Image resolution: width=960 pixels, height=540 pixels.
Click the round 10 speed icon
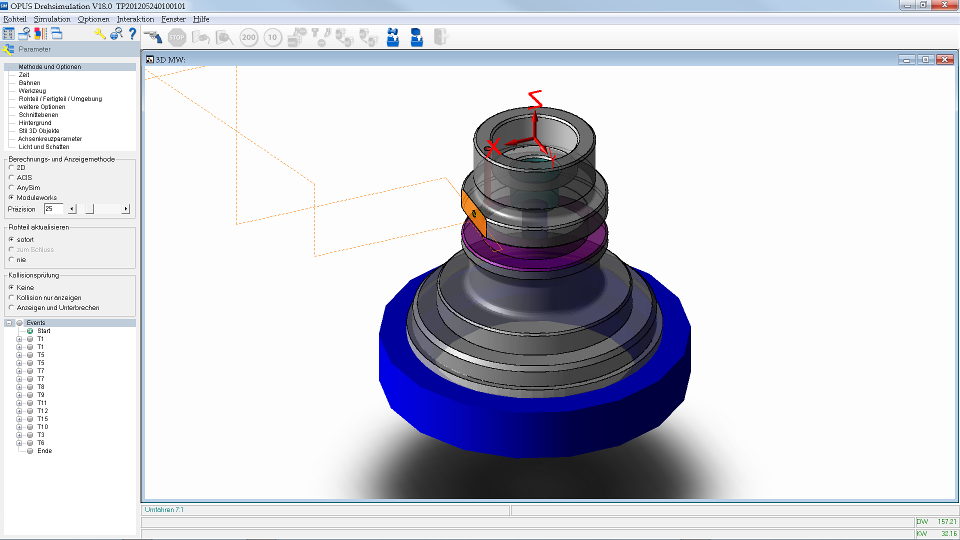272,37
